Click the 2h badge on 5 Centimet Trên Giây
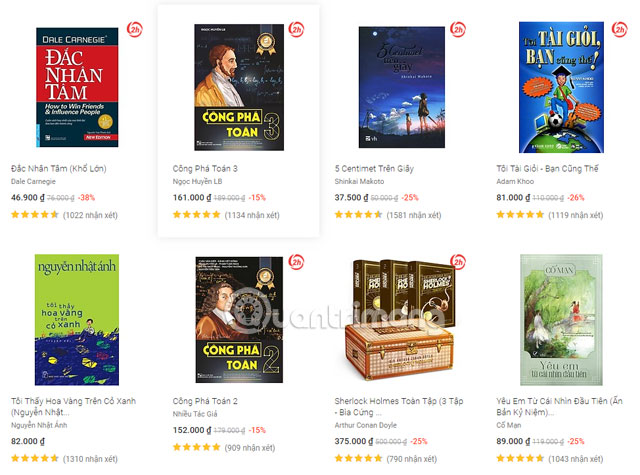640x475 pixels. click(x=458, y=29)
